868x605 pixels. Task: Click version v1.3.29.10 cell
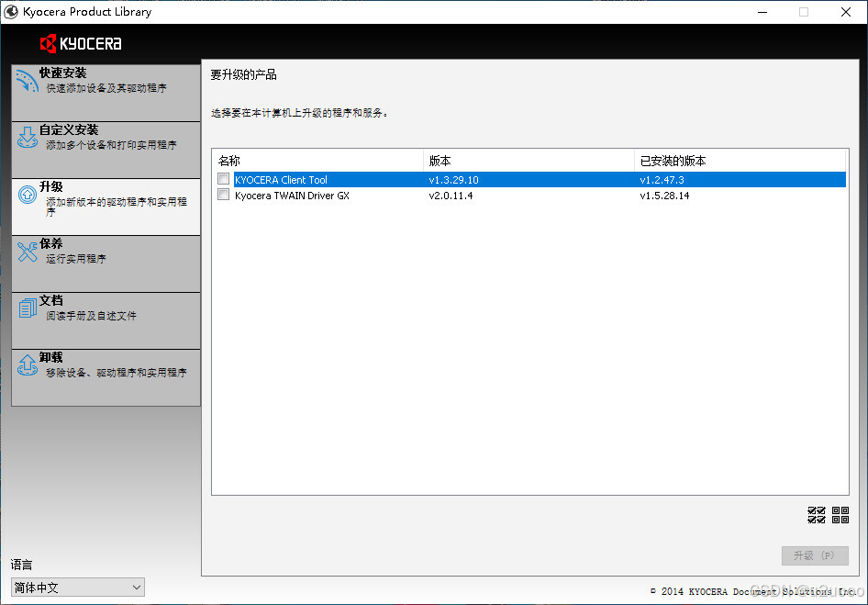point(454,180)
